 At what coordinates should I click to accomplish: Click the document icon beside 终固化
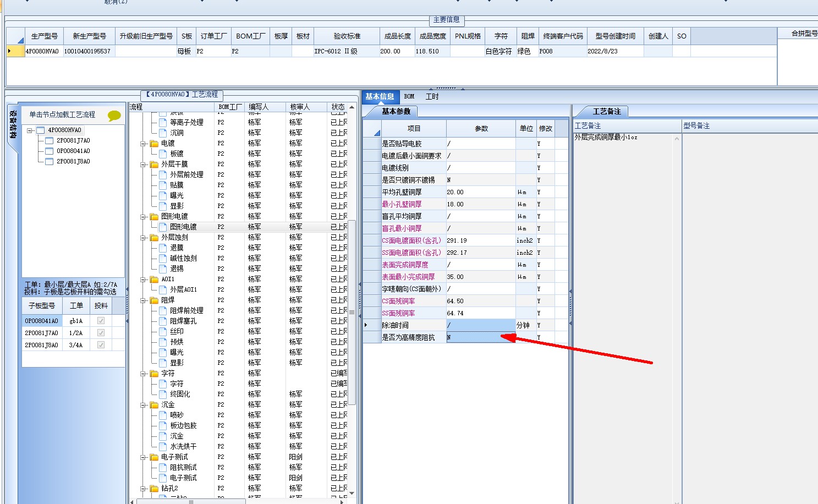tap(163, 394)
